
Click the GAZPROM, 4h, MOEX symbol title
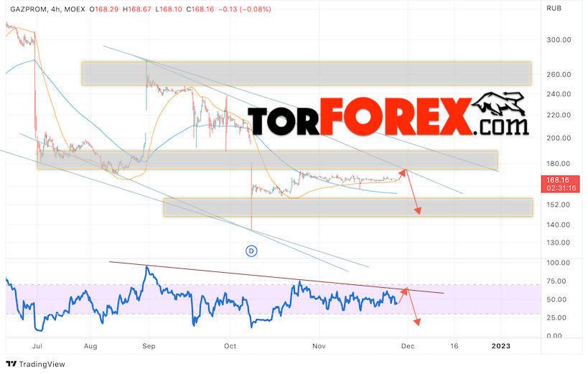pos(47,9)
